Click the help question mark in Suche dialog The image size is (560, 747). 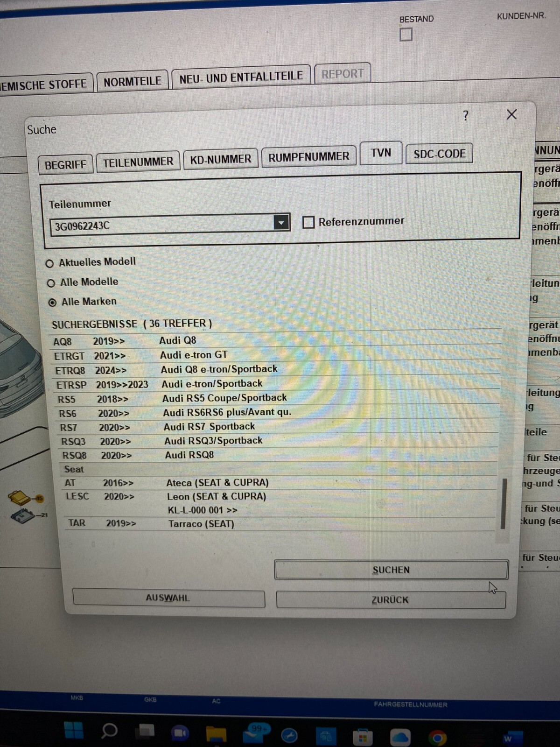(465, 116)
